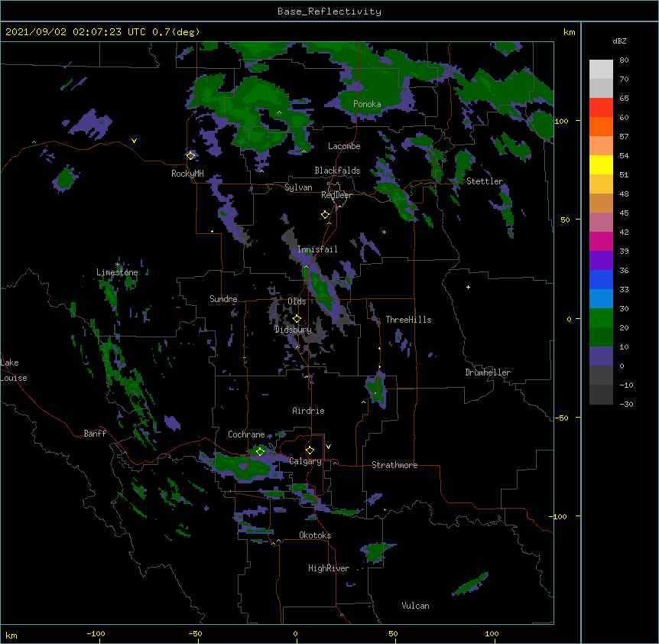The height and width of the screenshot is (644, 659).
Task: Click the Base_Reflectivity title text
Action: [329, 11]
